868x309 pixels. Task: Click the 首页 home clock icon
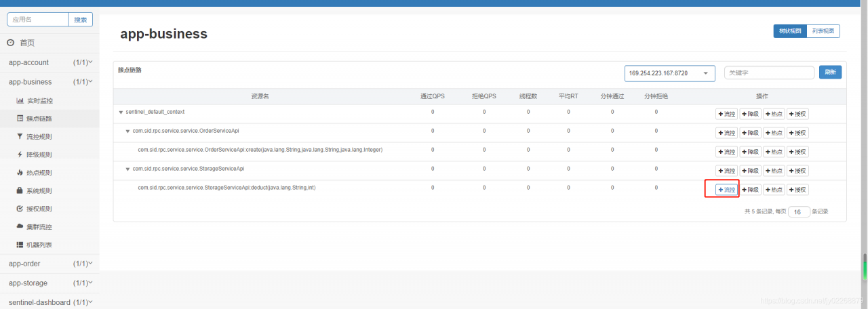[11, 43]
